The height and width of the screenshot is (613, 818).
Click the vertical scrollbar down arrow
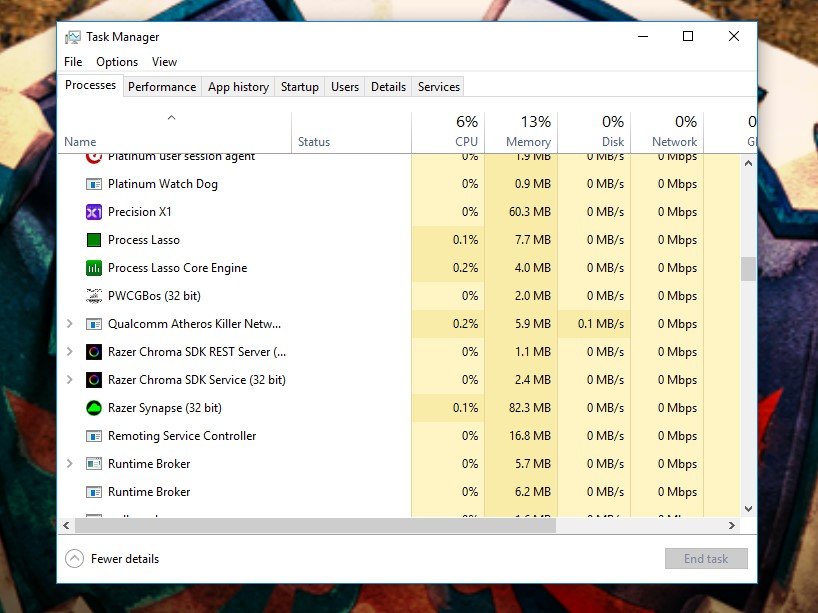(x=748, y=509)
